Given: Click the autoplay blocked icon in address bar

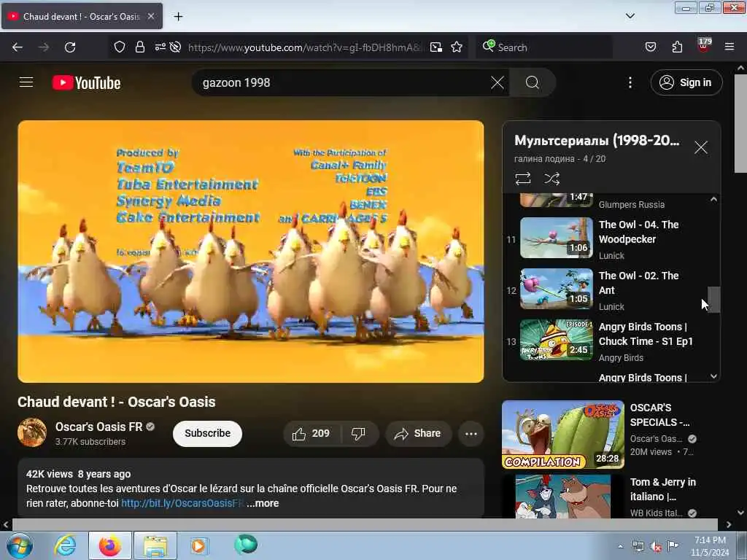Looking at the screenshot, I should (175, 47).
